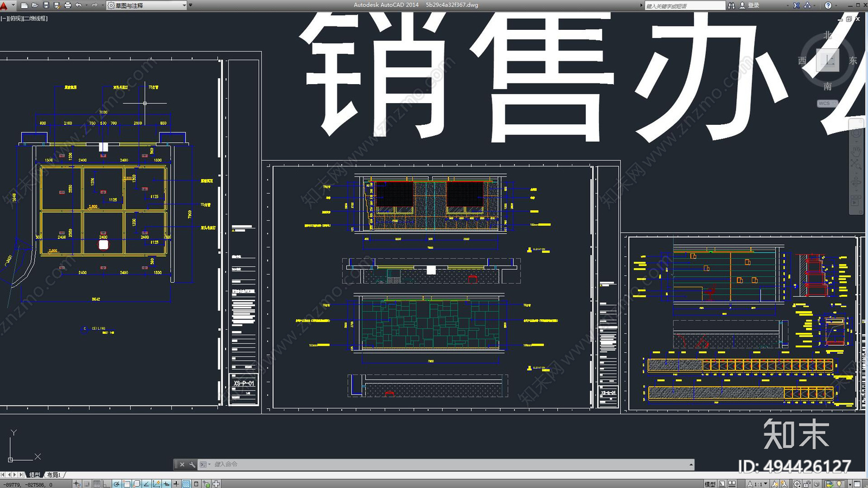The width and height of the screenshot is (868, 488).
Task: Switch to the 布局1 layout tab
Action: [54, 475]
